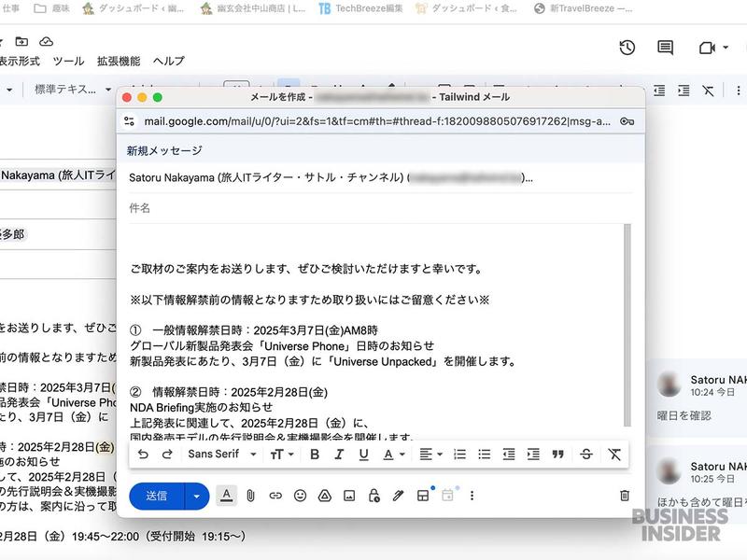Click the compose window URL address
Image resolution: width=747 pixels, height=560 pixels.
point(377,121)
